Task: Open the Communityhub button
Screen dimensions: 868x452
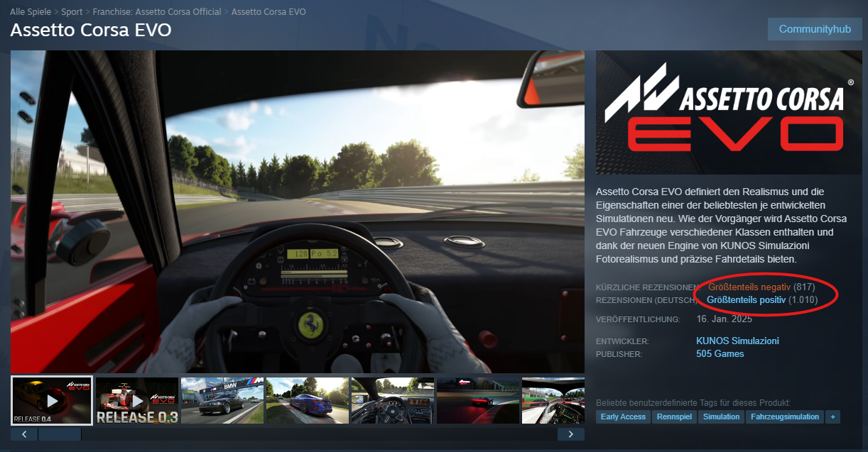Action: pos(814,29)
